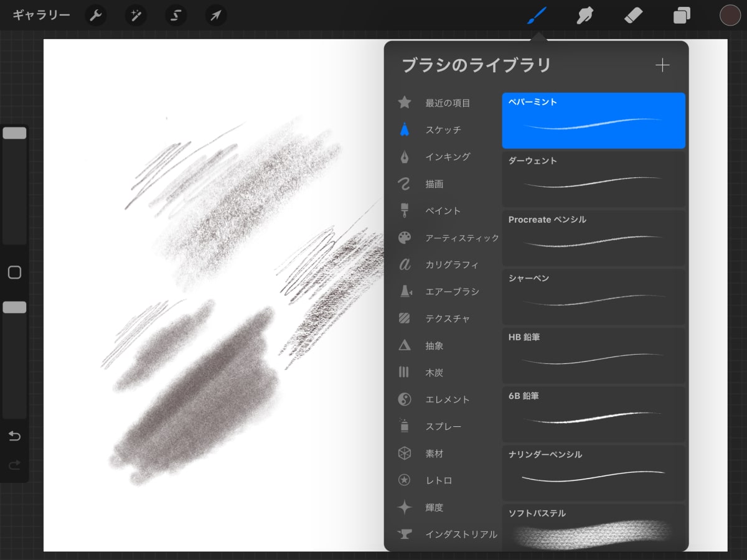Viewport: 747px width, 560px height.
Task: Switch to the エレメント brush set
Action: 448,399
